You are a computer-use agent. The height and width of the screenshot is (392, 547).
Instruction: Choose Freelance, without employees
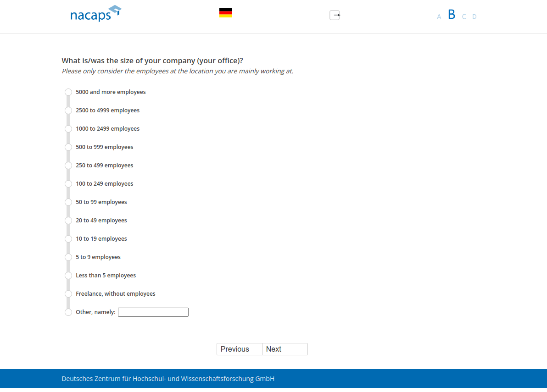click(x=68, y=294)
